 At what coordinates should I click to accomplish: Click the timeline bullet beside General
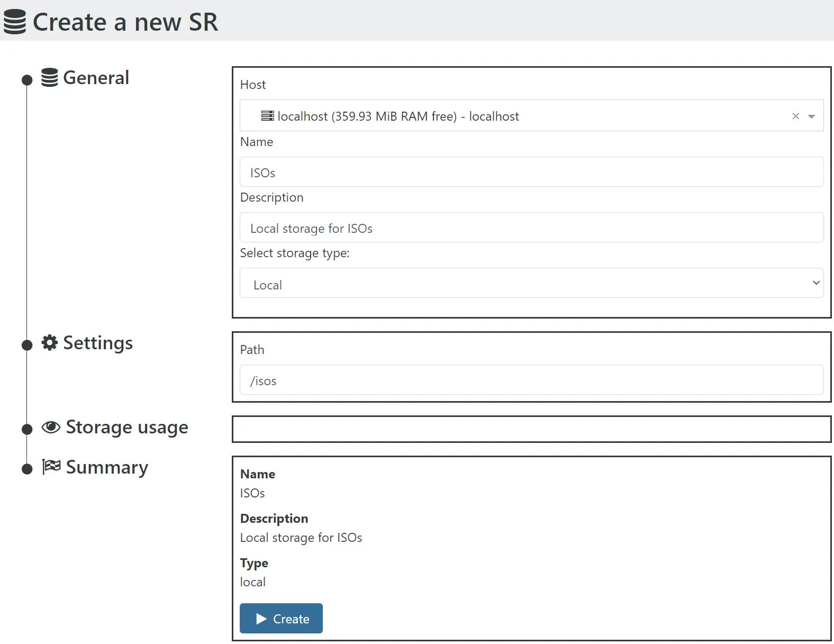click(x=27, y=80)
